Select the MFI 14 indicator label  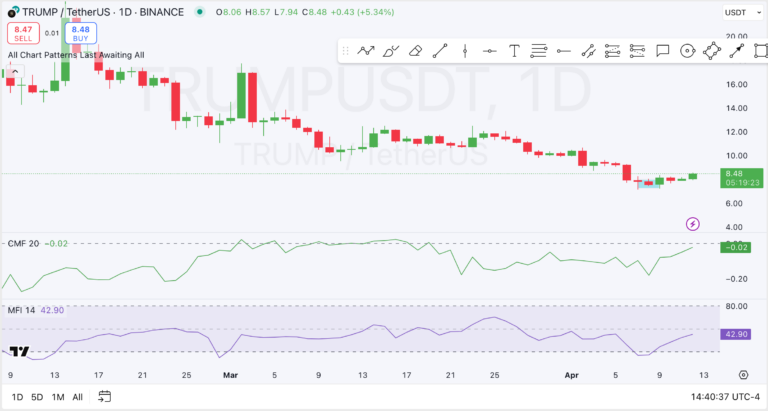click(x=21, y=310)
